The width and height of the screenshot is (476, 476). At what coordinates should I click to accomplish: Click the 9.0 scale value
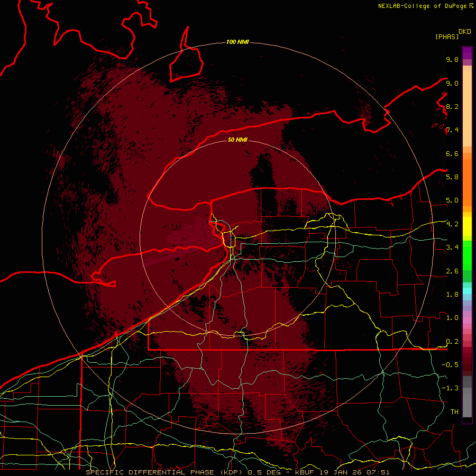tap(452, 83)
